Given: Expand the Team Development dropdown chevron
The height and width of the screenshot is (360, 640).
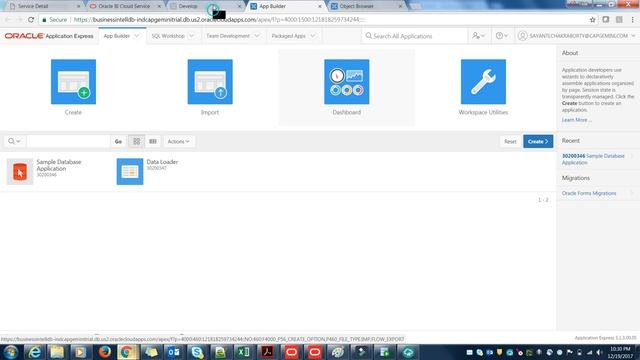Looking at the screenshot, I should point(257,36).
